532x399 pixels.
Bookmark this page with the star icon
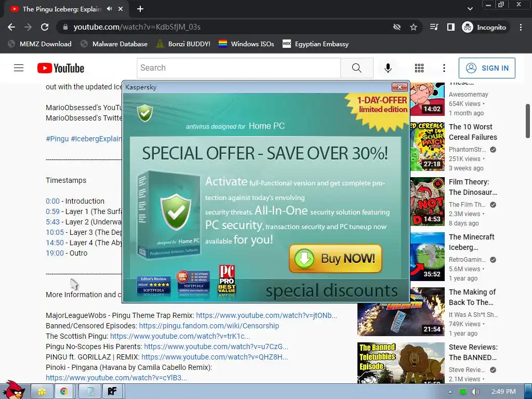point(413,27)
